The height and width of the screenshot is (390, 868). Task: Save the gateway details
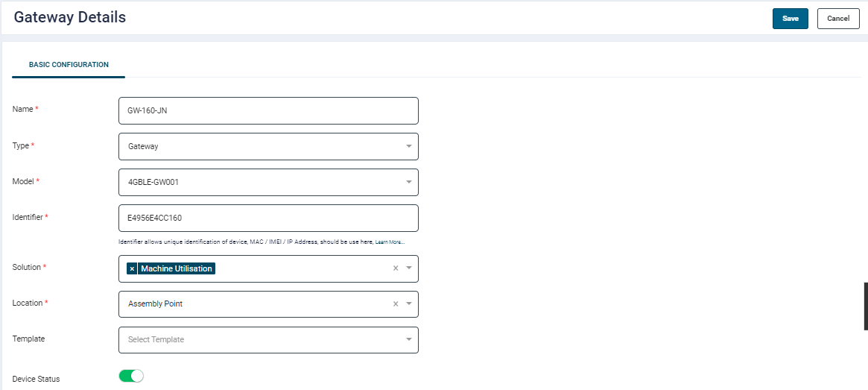(790, 19)
